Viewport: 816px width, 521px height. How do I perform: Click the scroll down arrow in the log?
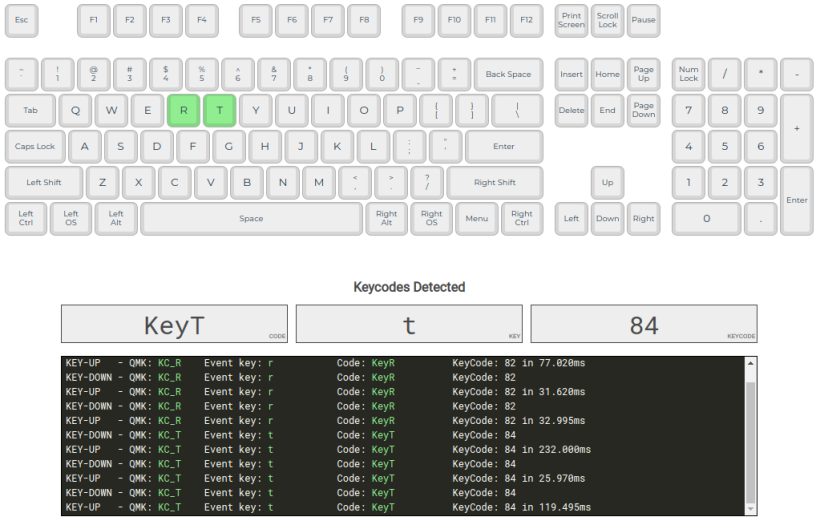point(751,508)
